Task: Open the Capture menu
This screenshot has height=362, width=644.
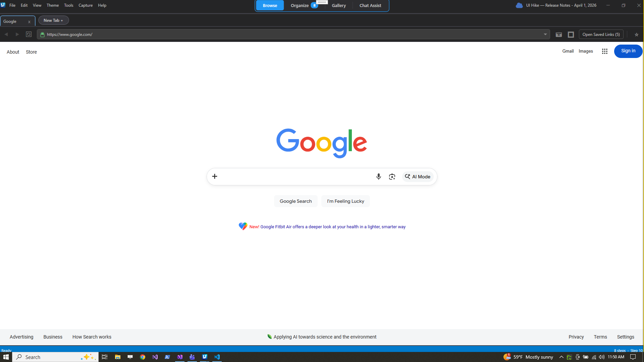Action: (x=86, y=5)
